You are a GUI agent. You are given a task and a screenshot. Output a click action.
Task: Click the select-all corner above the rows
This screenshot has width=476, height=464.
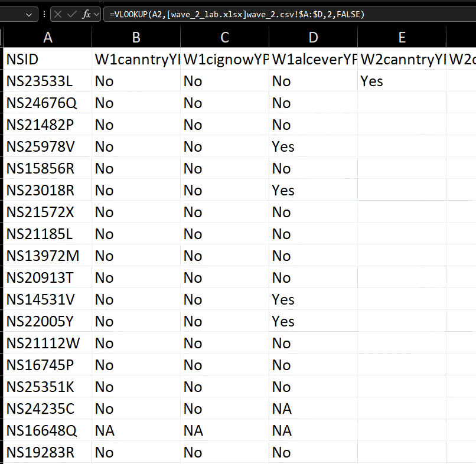pos(2,37)
